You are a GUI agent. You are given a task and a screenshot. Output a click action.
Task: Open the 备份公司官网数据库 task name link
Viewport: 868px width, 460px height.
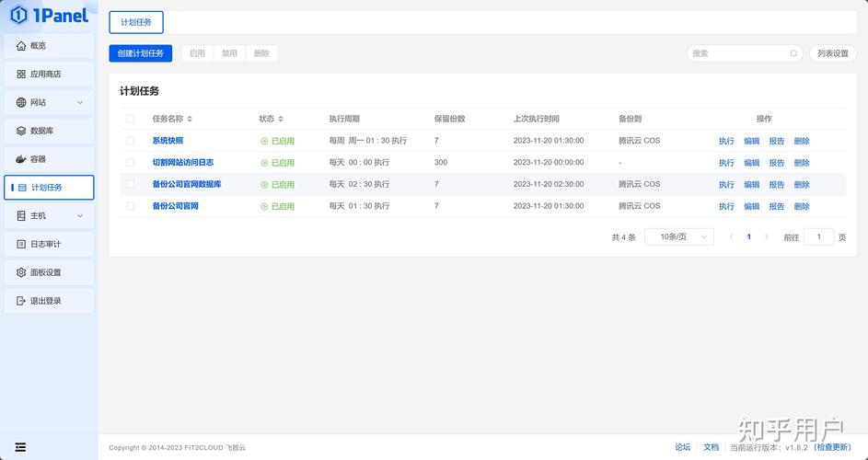pos(187,184)
